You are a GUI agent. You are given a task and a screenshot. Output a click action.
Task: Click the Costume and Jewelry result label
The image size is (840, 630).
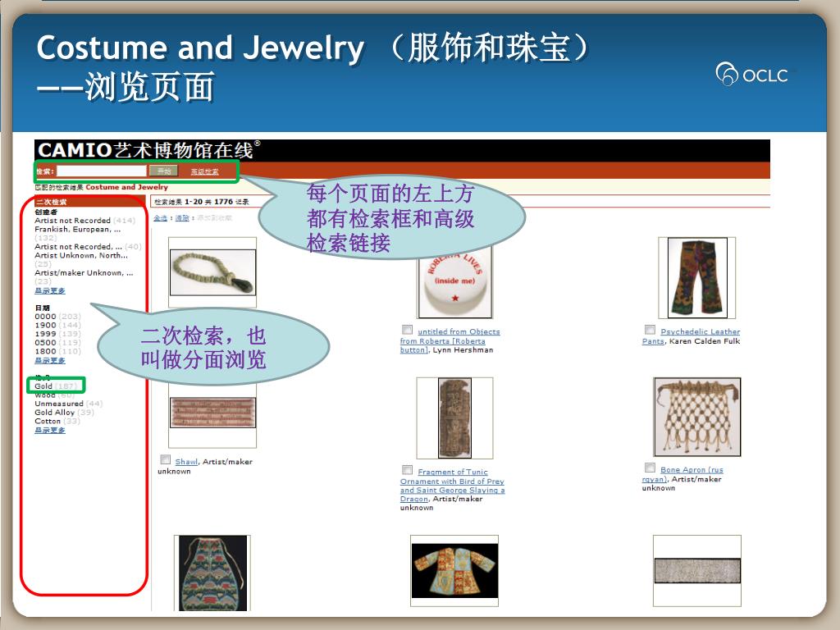127,187
